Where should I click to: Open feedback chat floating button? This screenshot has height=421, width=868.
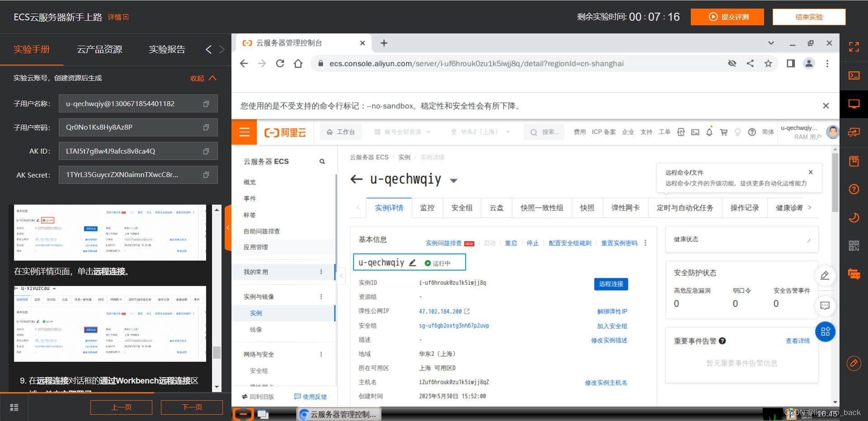(x=825, y=306)
